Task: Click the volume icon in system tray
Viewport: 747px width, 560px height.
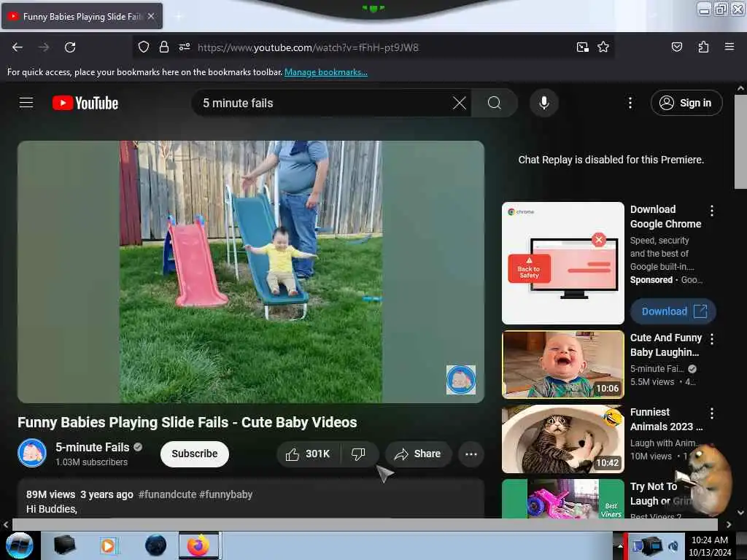Action: point(673,546)
